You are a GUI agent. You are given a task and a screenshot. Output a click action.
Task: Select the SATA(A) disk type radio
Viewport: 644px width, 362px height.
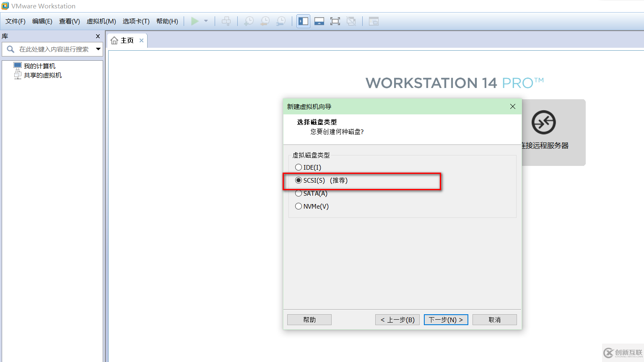[299, 193]
